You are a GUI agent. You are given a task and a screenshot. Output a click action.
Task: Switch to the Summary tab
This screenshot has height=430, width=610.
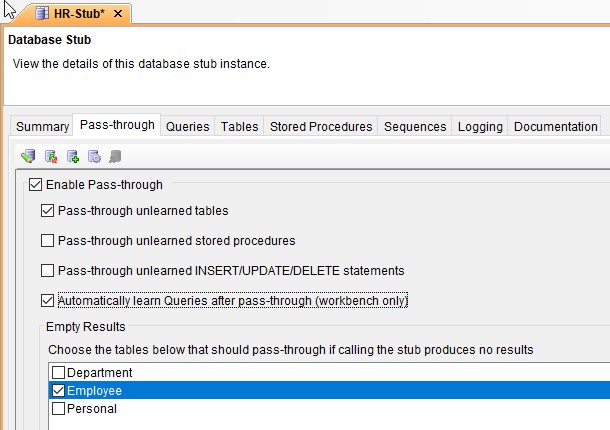pos(42,127)
